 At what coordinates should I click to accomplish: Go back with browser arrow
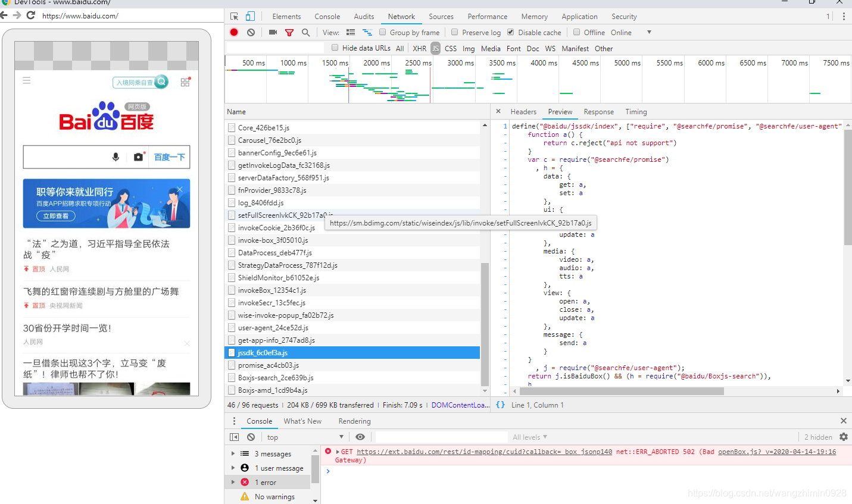[x=4, y=15]
